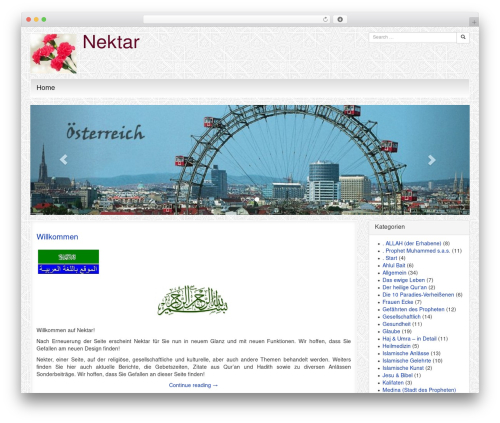Open the Allgemein category
Screen dimensions: 500x423
[x=394, y=273]
